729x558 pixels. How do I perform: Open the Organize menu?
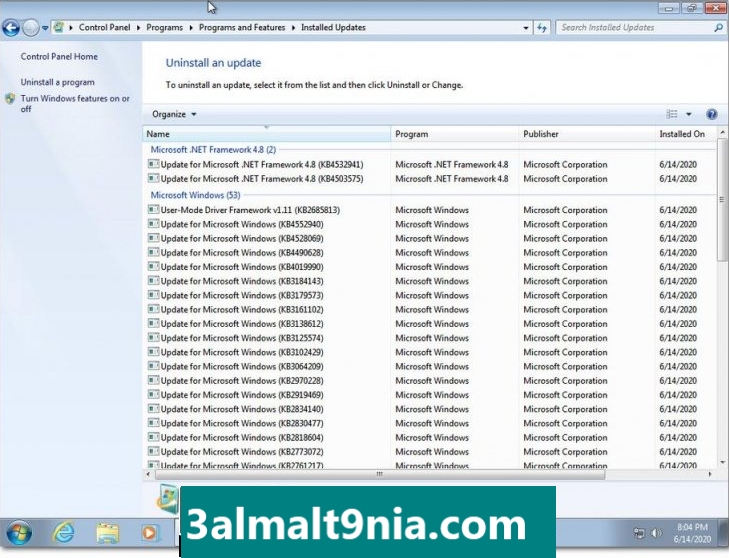pos(174,114)
